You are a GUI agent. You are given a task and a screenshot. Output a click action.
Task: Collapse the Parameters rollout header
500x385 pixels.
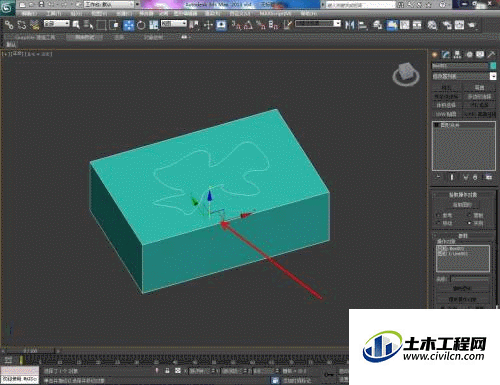pos(463,236)
